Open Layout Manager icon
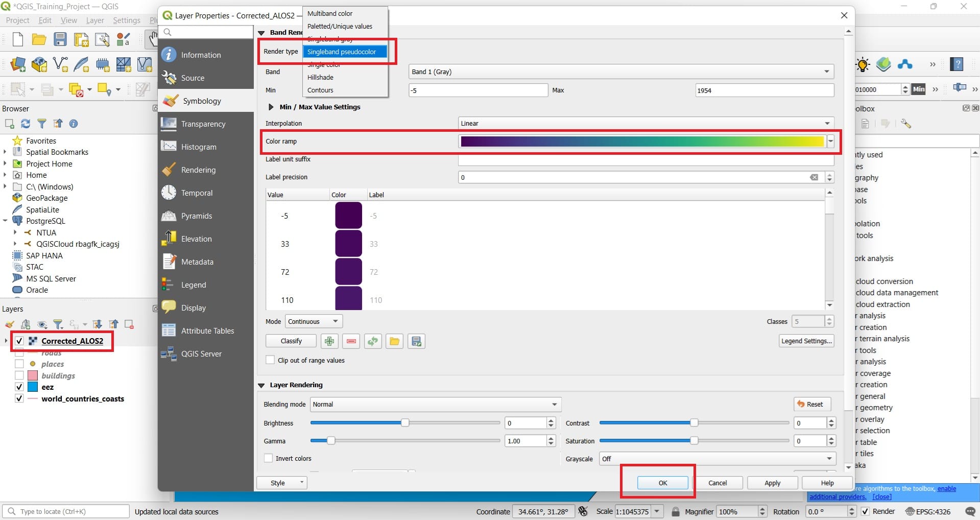Viewport: 980px width, 520px height. point(102,39)
